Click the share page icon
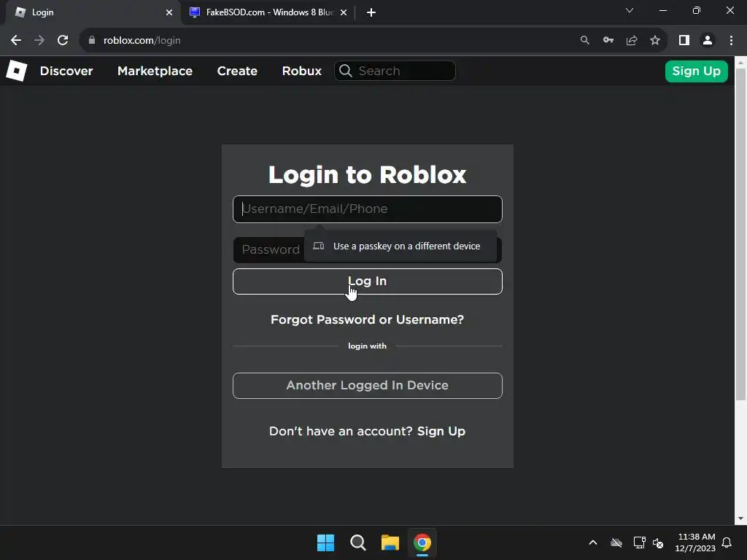The image size is (747, 560). [x=632, y=41]
